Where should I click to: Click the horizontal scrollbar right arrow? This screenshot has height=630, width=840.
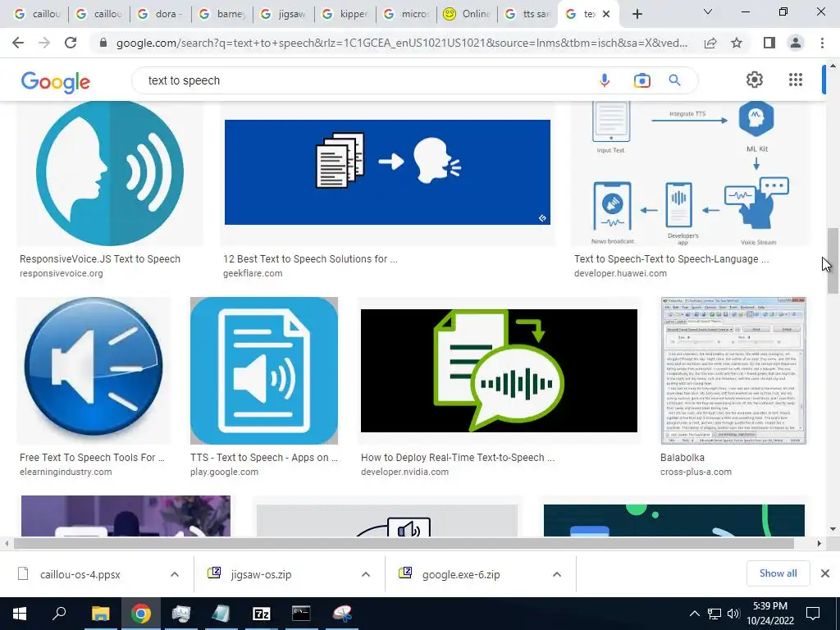click(819, 543)
